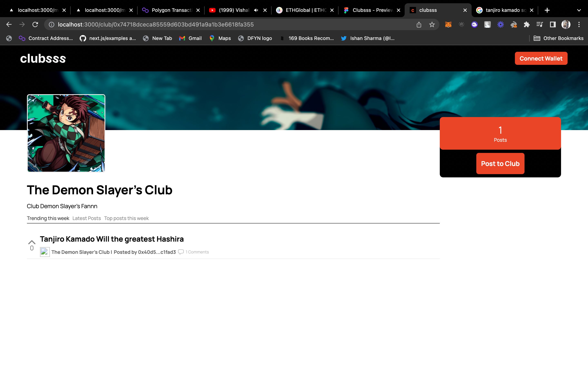Open the browser tab list expander
588x367 pixels.
[x=580, y=10]
